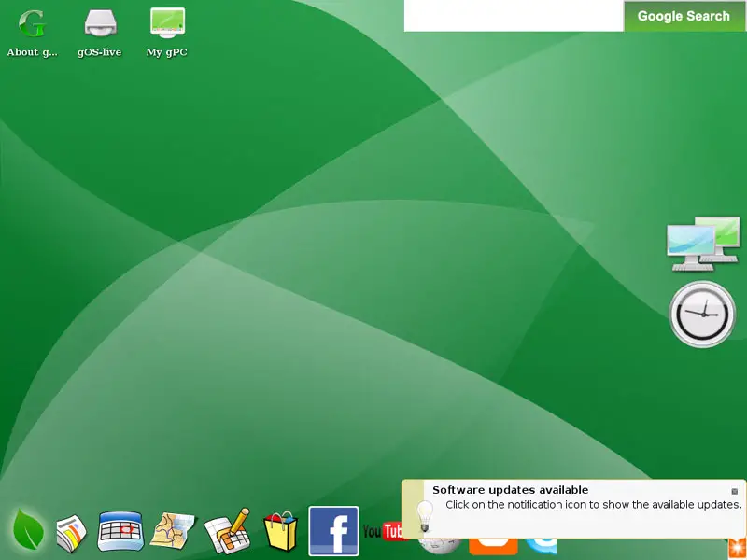Open the blue Skype dock icon
Viewport: 747px width, 560px height.
click(x=542, y=547)
